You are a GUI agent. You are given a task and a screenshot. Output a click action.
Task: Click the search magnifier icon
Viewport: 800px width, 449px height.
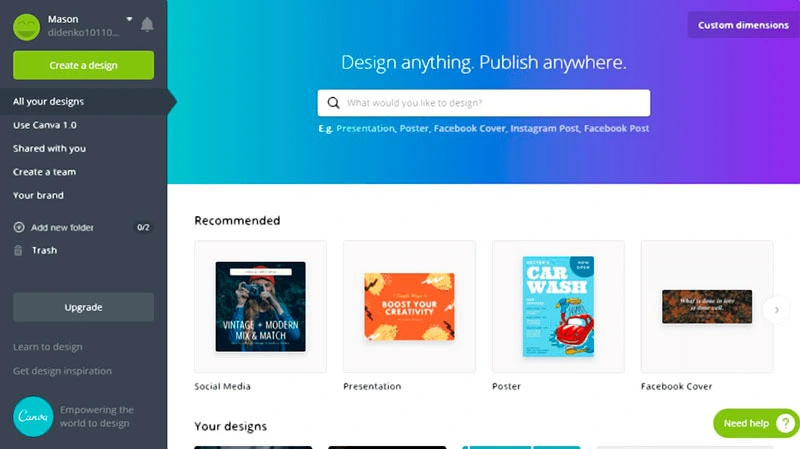click(x=333, y=103)
